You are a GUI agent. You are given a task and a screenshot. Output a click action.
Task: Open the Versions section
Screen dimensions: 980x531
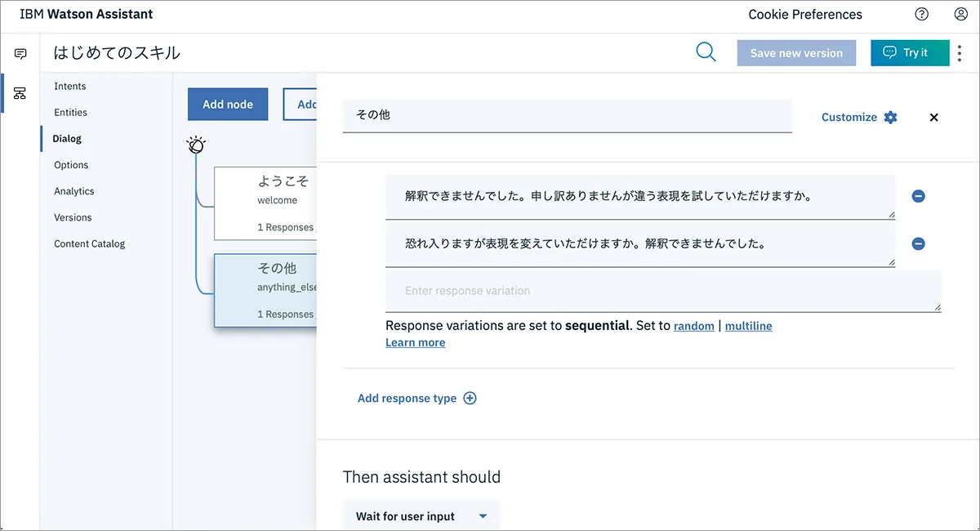tap(73, 217)
